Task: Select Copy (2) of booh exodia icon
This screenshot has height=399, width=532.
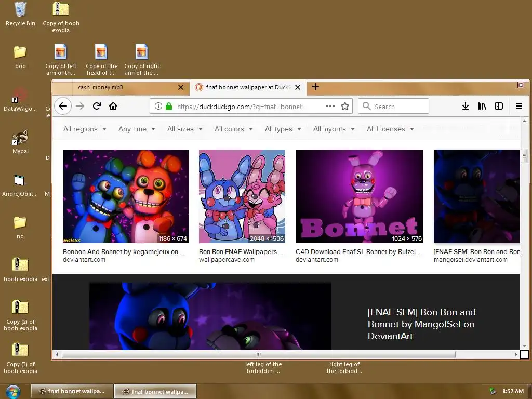Action: coord(20,315)
